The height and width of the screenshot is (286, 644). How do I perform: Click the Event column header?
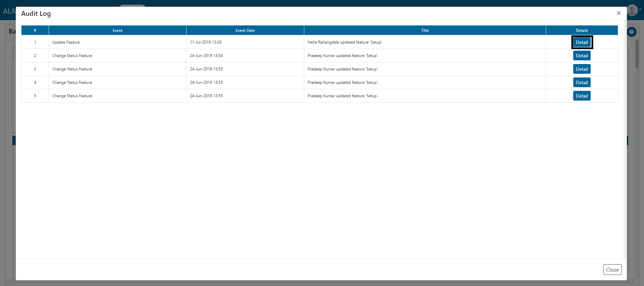point(117,31)
